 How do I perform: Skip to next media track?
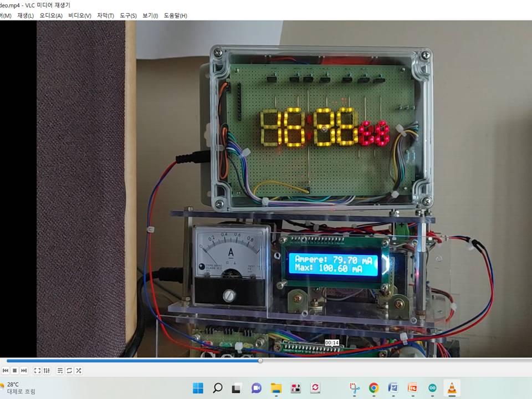pos(24,371)
